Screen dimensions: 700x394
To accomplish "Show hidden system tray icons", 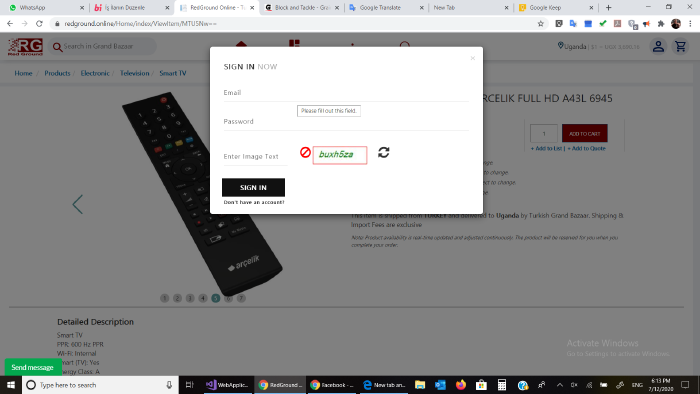I will coord(559,385).
